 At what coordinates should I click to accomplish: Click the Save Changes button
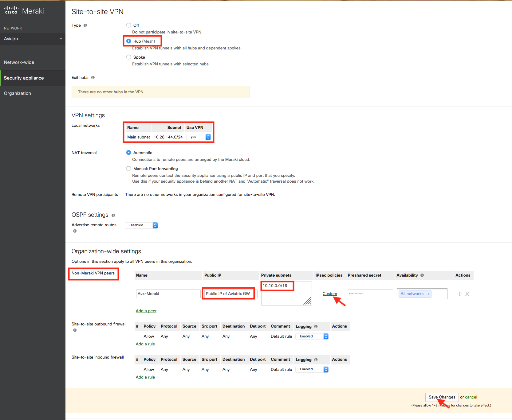click(x=442, y=397)
